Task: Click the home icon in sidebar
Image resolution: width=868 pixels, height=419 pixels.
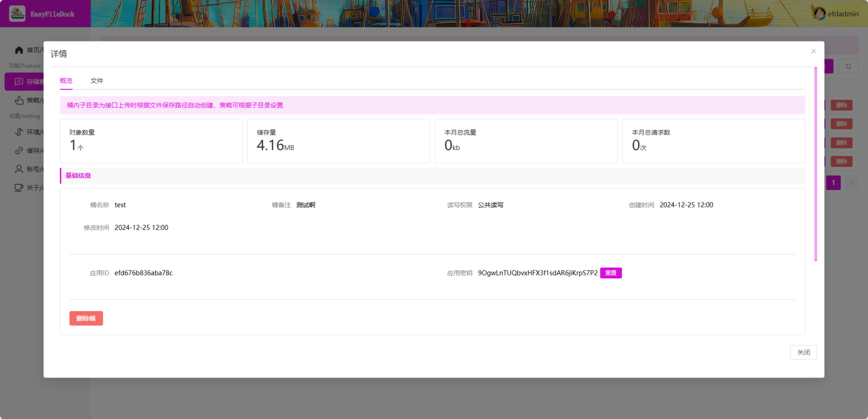Action: [x=19, y=50]
